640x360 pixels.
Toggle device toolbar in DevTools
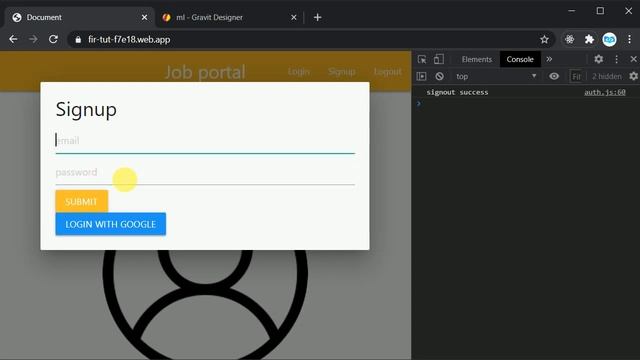tap(439, 59)
